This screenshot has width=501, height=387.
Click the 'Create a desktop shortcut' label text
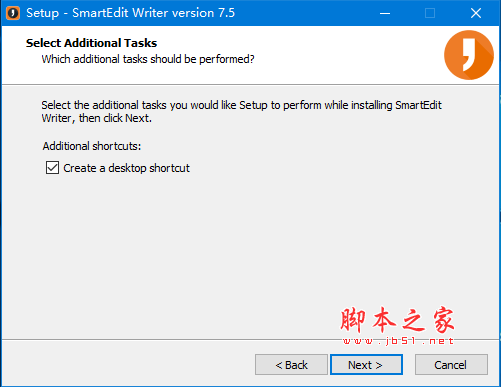click(x=126, y=168)
